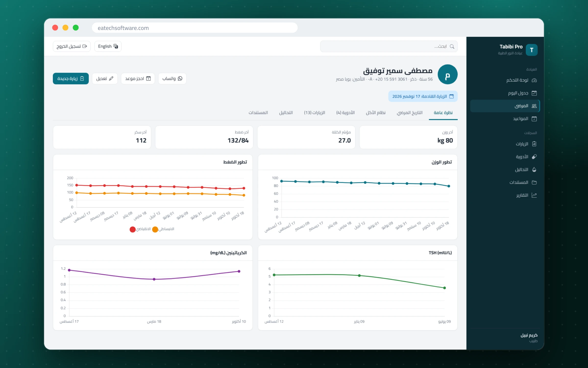Viewport: 588px width, 368px height.
Task: Select المرضى in the sidebar
Action: point(505,106)
